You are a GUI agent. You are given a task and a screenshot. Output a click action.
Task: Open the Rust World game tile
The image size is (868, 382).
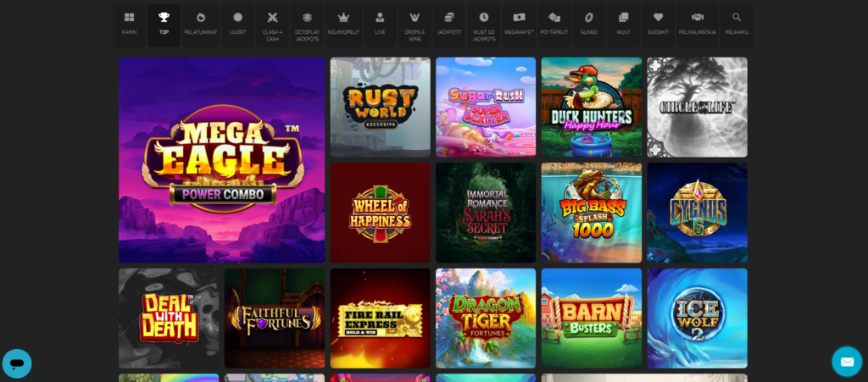click(x=380, y=107)
